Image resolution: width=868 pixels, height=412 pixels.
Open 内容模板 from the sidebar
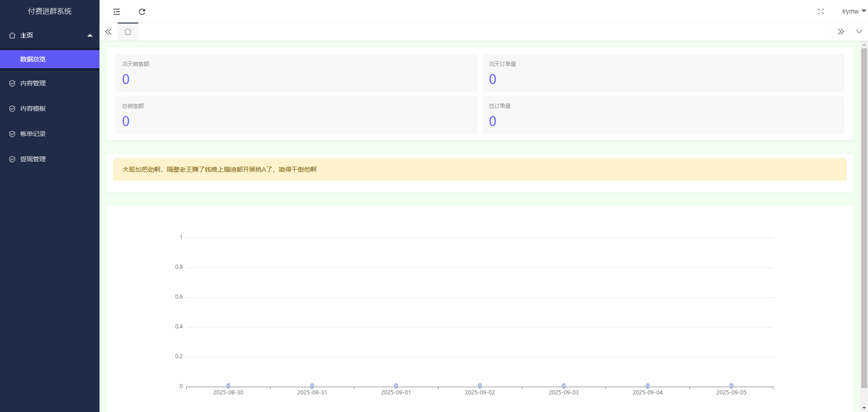click(33, 108)
